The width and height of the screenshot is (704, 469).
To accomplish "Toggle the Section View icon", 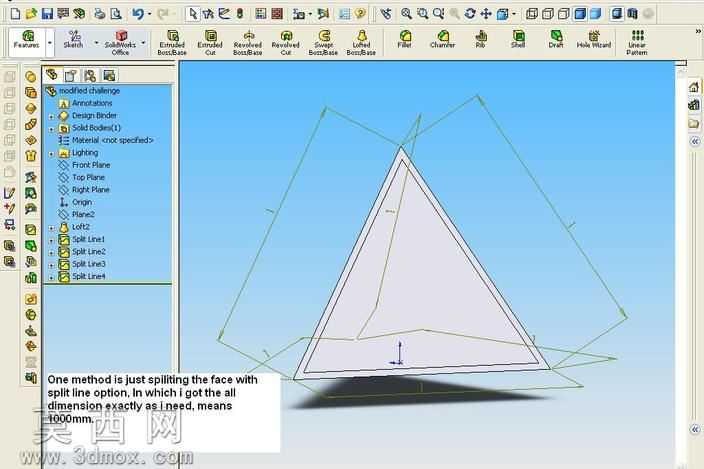I will [x=633, y=14].
